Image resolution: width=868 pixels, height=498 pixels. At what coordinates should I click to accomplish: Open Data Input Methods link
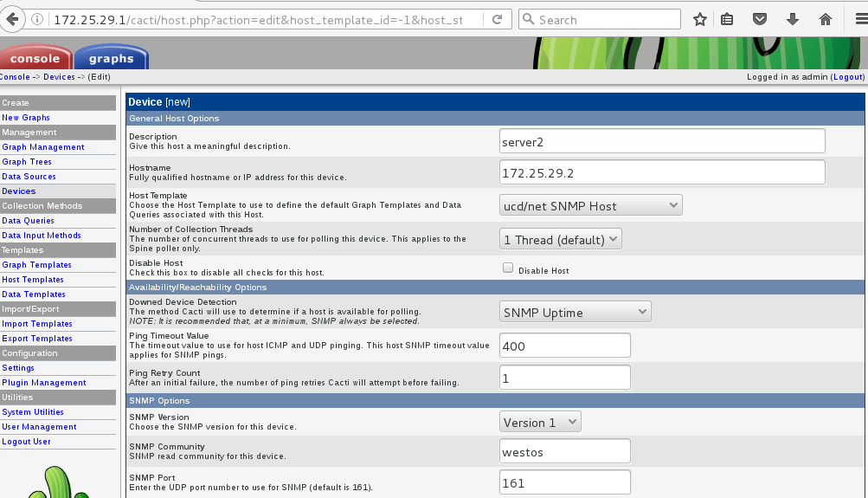click(x=41, y=236)
